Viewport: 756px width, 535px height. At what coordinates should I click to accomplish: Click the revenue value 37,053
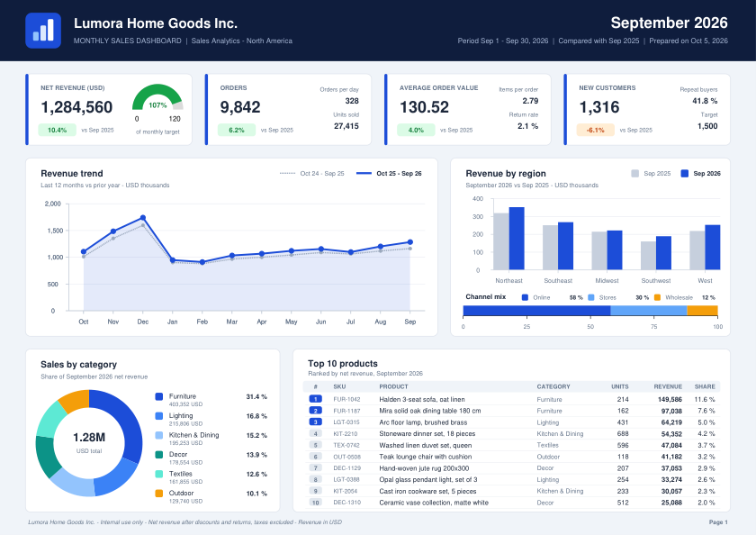671,468
